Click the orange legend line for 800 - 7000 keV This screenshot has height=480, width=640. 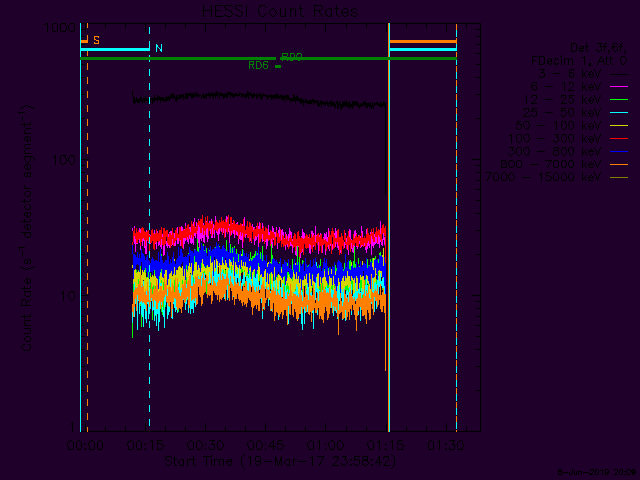pos(619,164)
